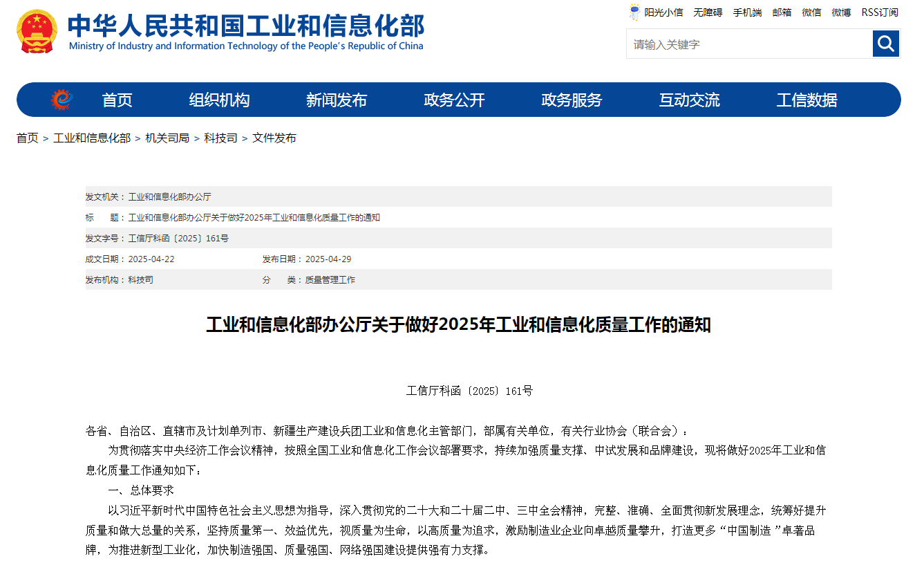Click the national emblem logo
Viewport: 924px width, 563px height.
coord(37,31)
